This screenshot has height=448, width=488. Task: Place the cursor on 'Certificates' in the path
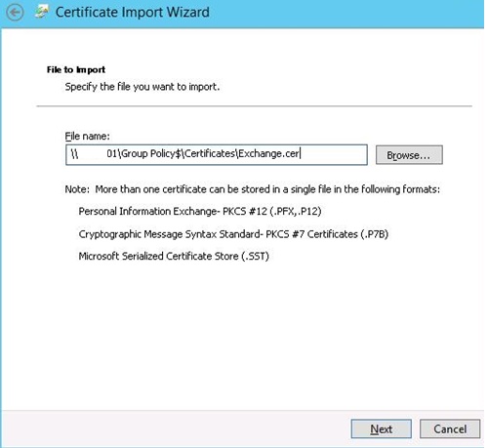pos(210,153)
